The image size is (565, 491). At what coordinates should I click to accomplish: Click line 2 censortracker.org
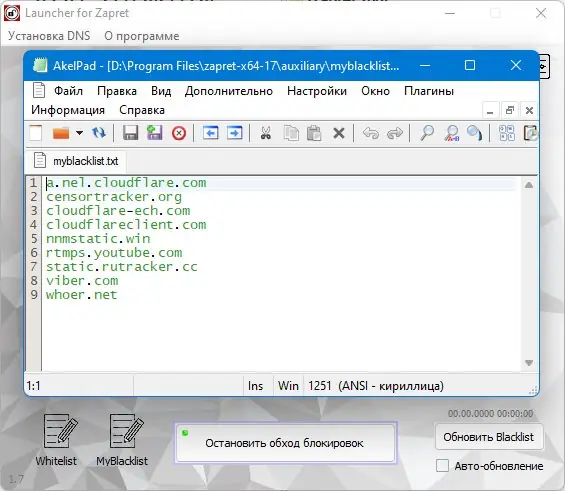tap(114, 197)
